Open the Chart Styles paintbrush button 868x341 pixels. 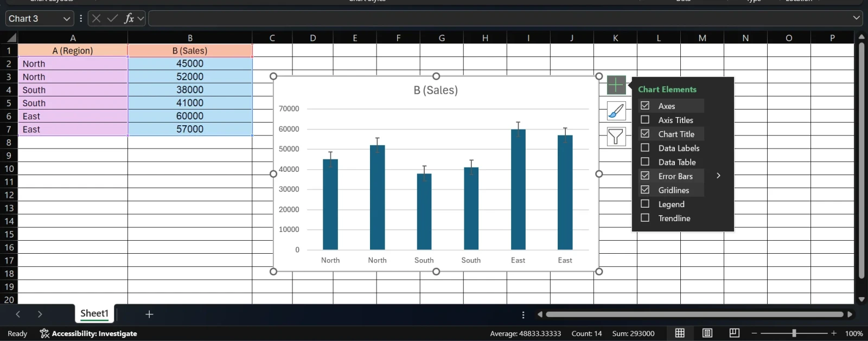(x=616, y=111)
